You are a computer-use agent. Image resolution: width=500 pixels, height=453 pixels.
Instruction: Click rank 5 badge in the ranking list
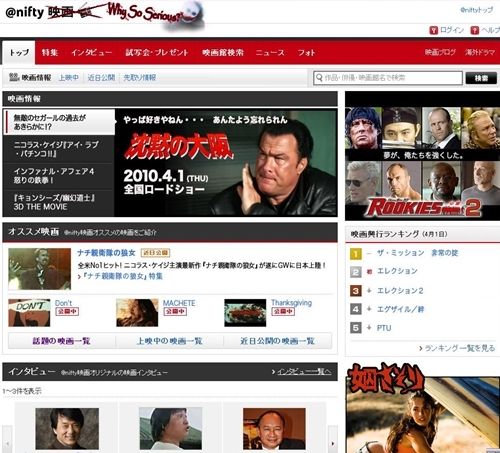pyautogui.click(x=356, y=328)
